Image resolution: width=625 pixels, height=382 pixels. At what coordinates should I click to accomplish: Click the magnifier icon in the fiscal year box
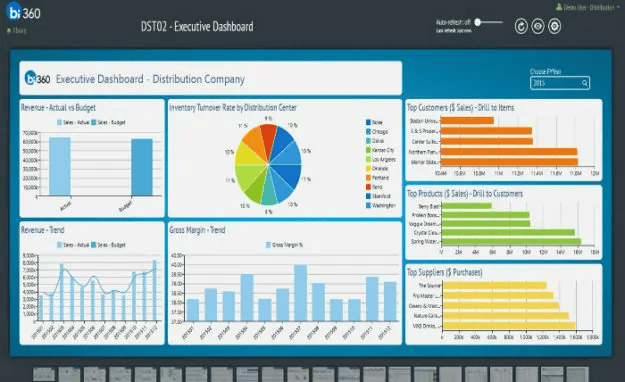[x=584, y=83]
